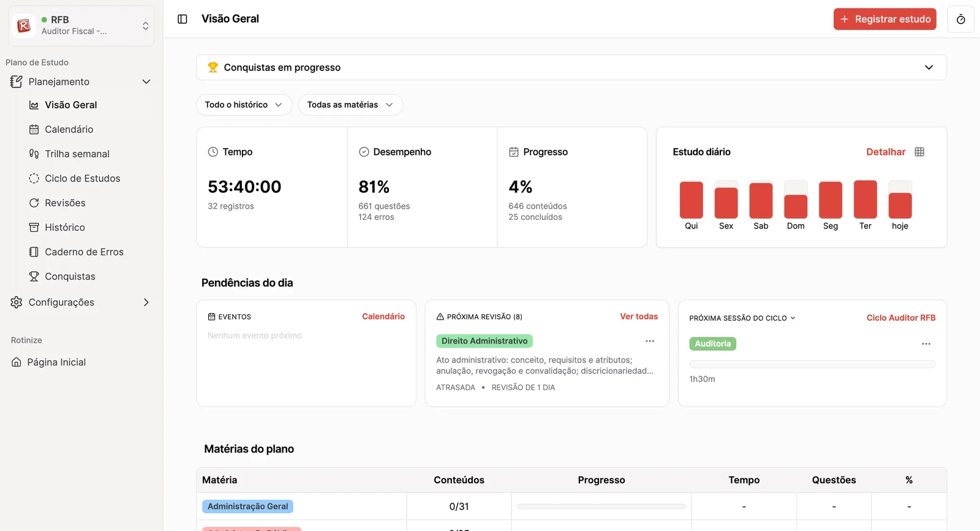Click the Detalhar link
Screen dimensions: 980x531
(886, 152)
